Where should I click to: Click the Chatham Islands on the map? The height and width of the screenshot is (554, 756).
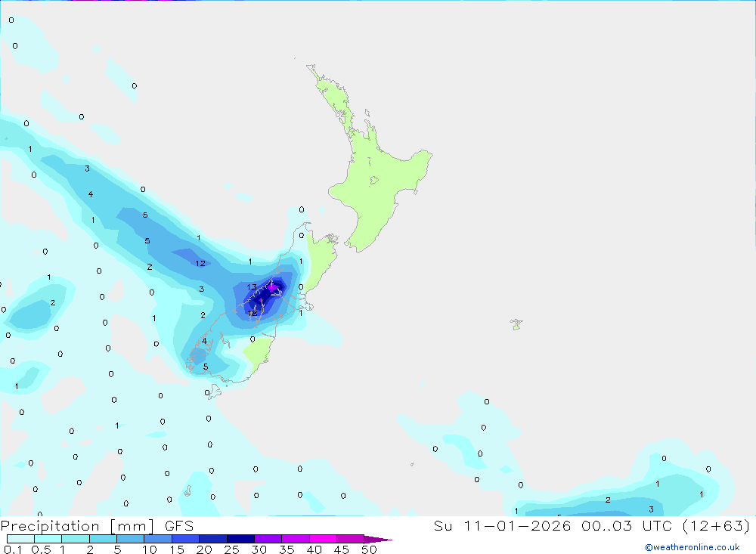[516, 324]
